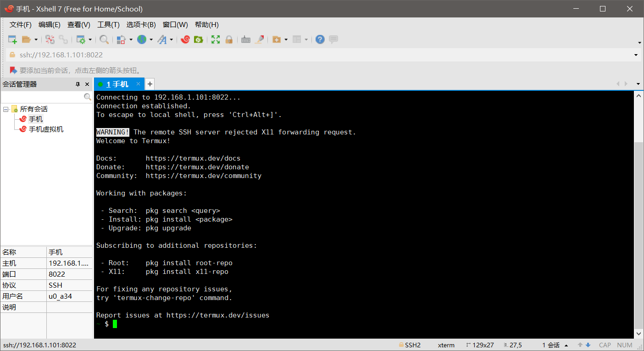Open the 帮助(H) menu
This screenshot has height=351, width=644.
[207, 25]
